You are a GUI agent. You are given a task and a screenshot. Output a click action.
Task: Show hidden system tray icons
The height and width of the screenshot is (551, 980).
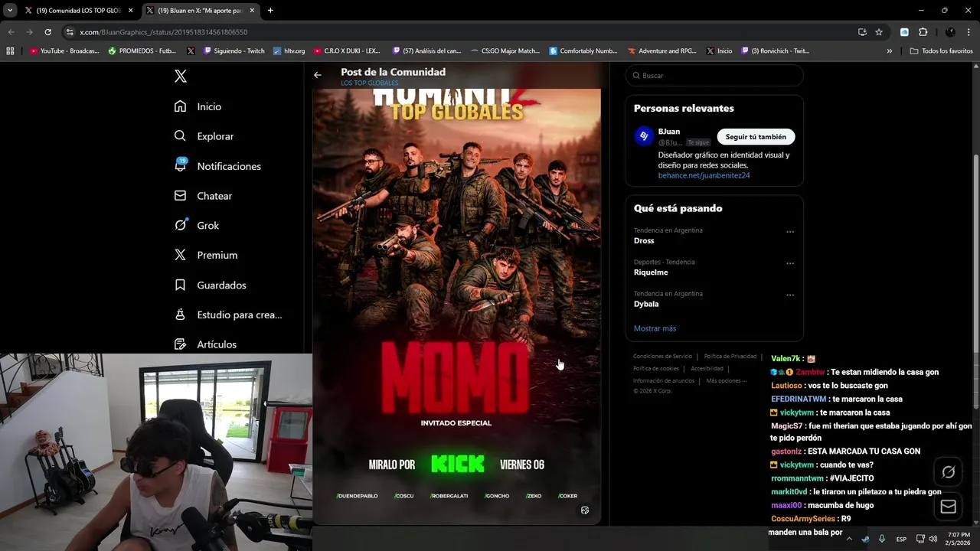tap(848, 539)
